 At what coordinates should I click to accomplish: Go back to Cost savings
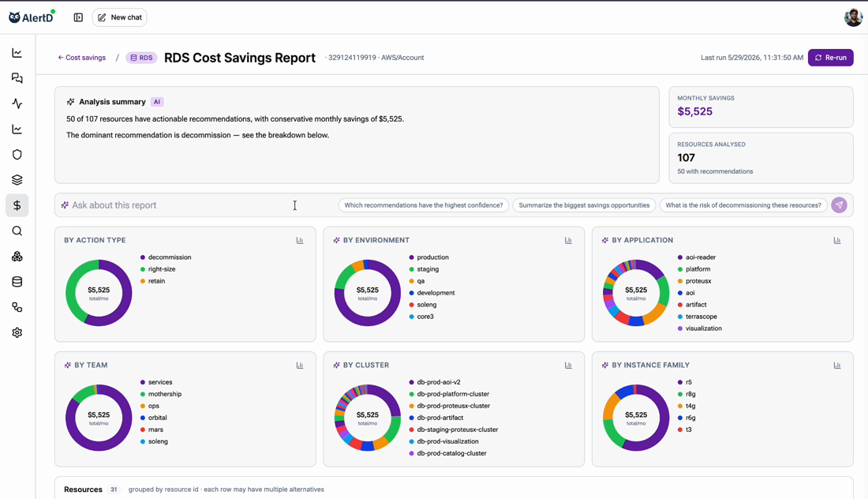click(81, 58)
